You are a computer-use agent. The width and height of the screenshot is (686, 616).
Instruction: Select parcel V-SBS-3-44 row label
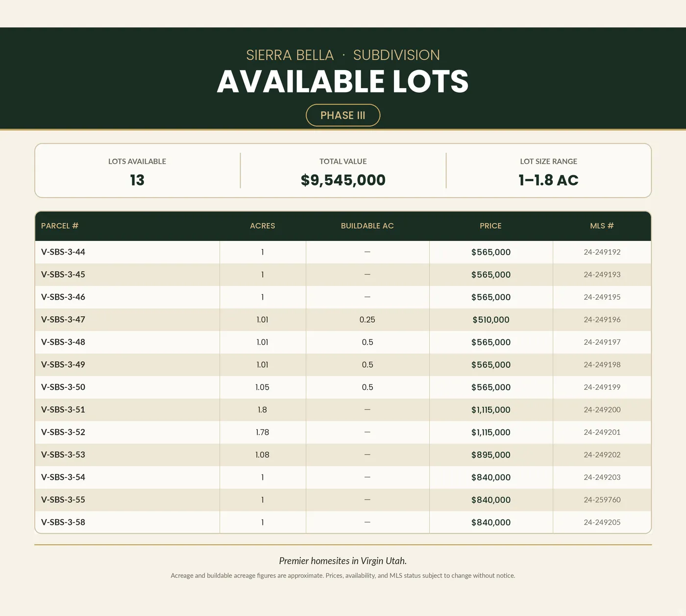(63, 252)
